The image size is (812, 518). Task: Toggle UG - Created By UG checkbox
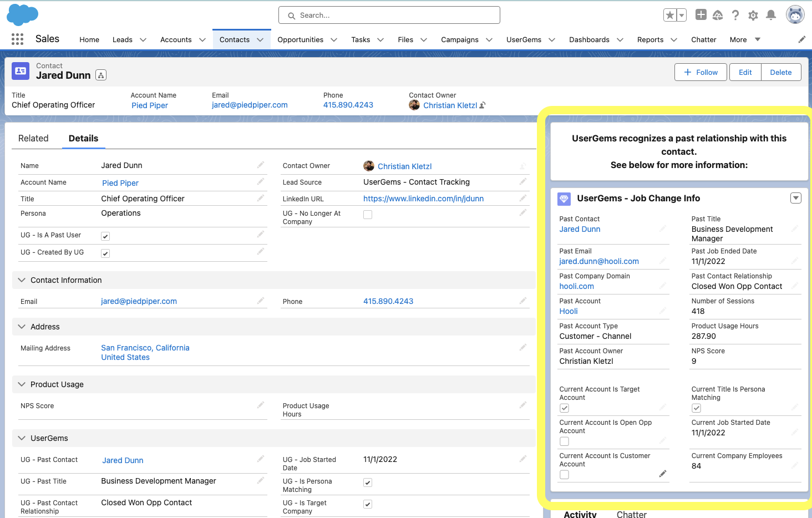pyautogui.click(x=105, y=253)
